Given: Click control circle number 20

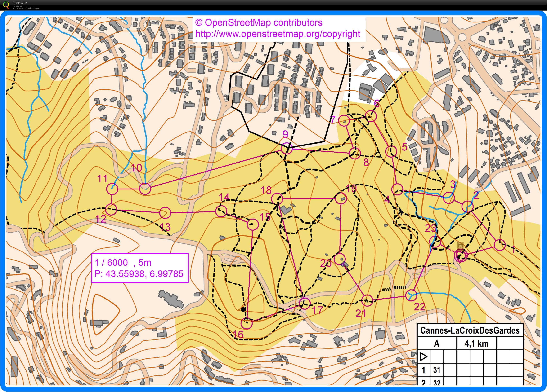Looking at the screenshot, I should [340, 259].
